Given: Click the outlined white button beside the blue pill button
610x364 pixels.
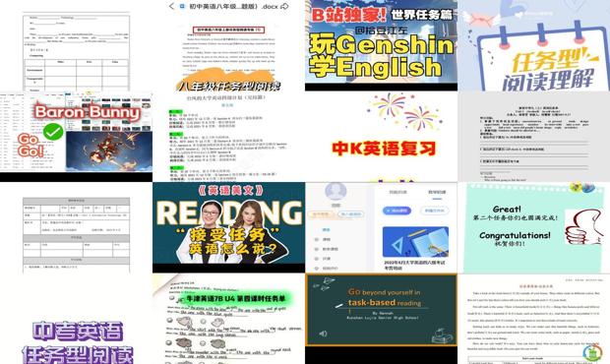Looking at the screenshot, I should pyautogui.click(x=435, y=211).
